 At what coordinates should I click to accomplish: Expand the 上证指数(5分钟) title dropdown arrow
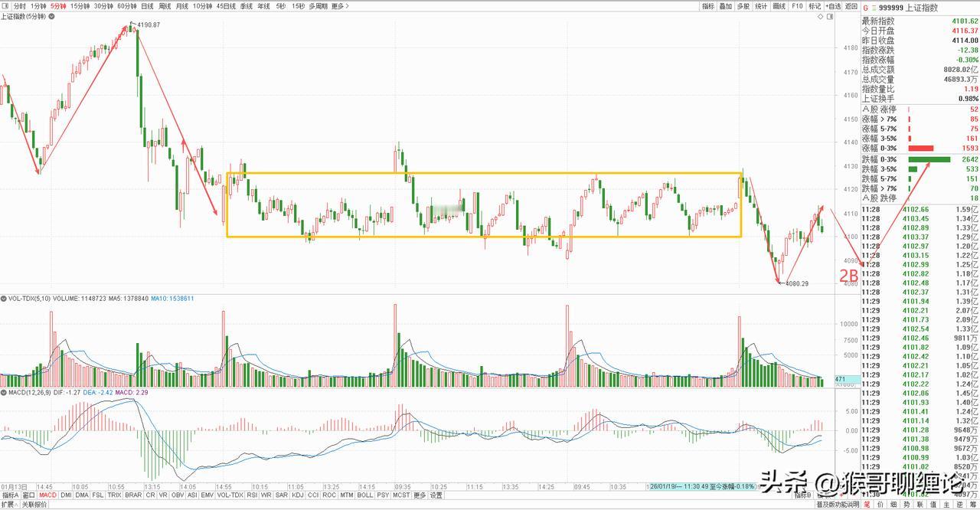(51, 15)
